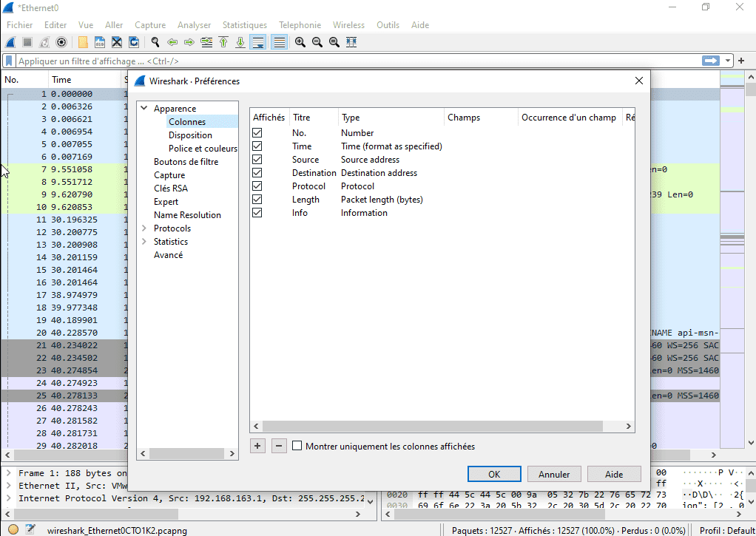Reload the capture file icon
This screenshot has height=536, width=756.
(134, 42)
